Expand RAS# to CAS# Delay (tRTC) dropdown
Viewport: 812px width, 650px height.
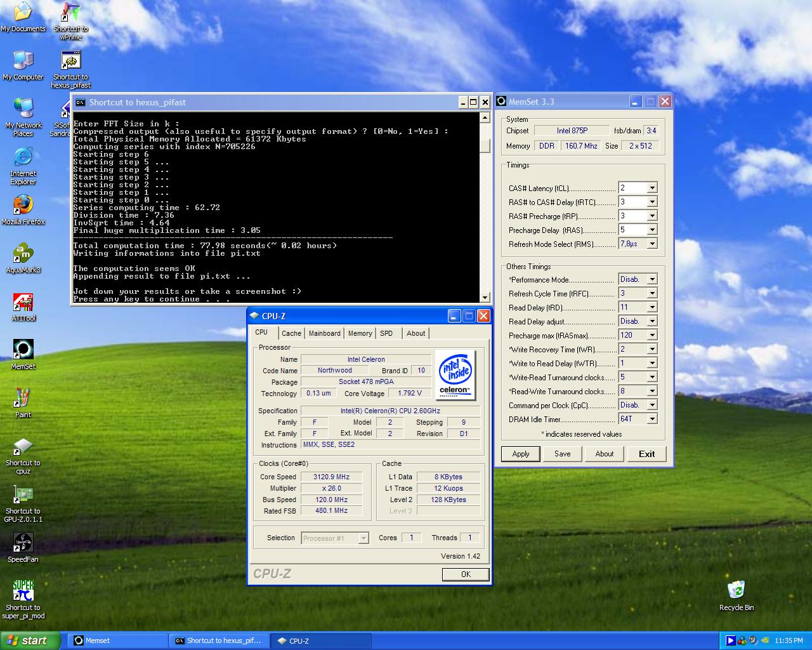pos(652,202)
